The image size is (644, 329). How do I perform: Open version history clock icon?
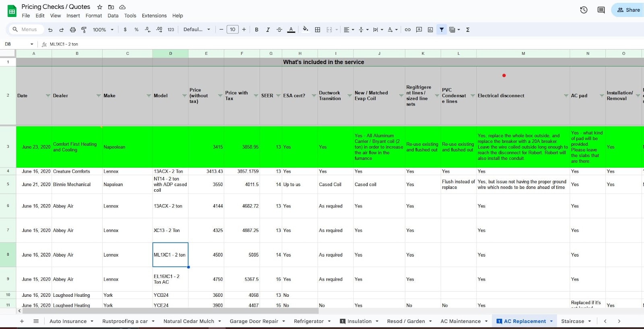584,10
